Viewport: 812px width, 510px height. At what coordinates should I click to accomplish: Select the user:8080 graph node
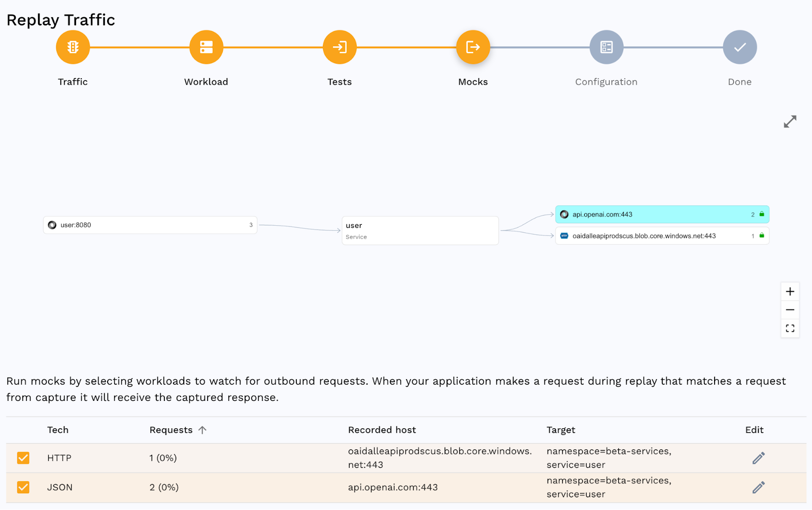point(150,225)
